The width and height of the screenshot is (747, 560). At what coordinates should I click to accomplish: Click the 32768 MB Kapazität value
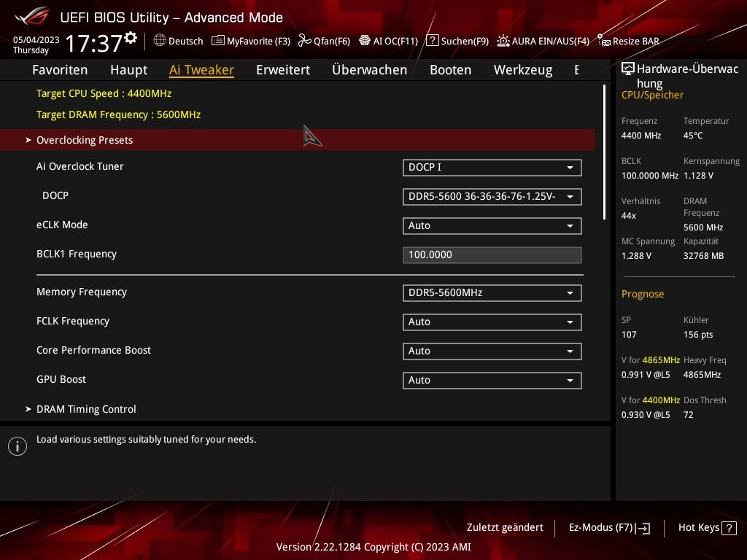[704, 256]
